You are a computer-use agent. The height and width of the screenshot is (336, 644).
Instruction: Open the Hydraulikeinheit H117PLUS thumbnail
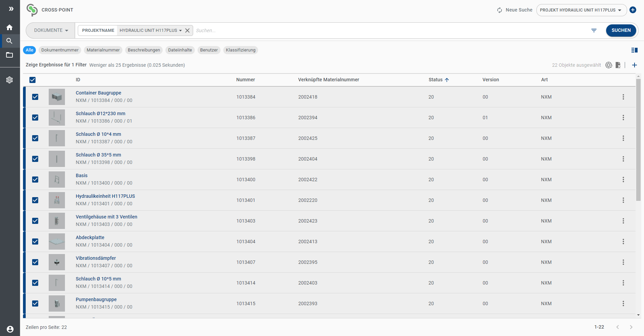tap(57, 200)
